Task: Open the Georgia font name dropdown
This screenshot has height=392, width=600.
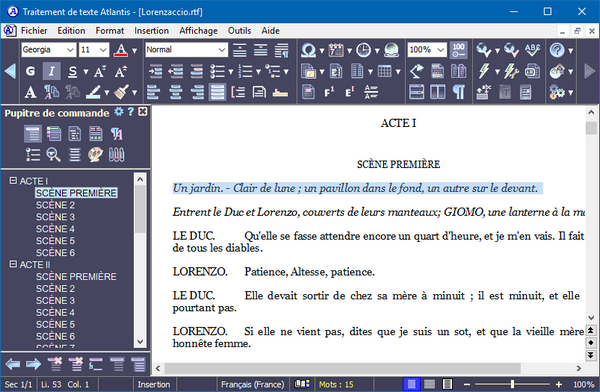Action: tap(48, 50)
